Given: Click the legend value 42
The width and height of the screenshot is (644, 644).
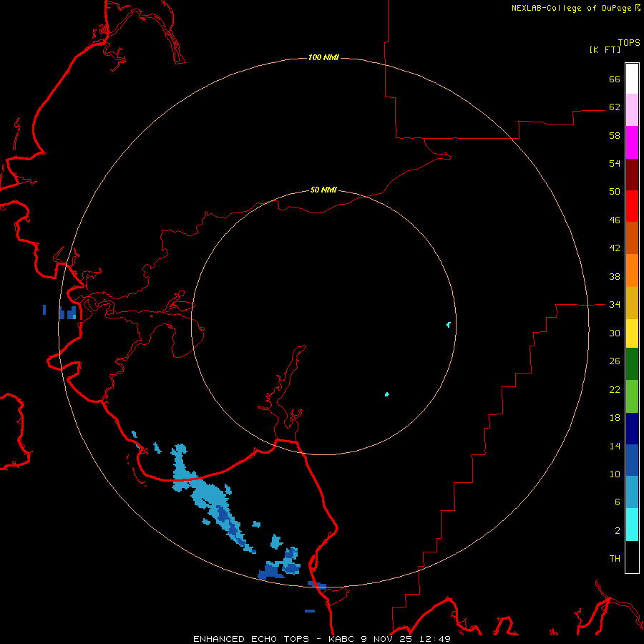Looking at the screenshot, I should 615,248.
